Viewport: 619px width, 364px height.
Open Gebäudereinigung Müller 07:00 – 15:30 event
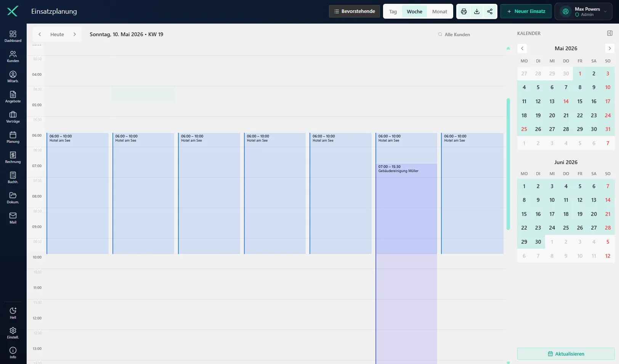(x=406, y=263)
